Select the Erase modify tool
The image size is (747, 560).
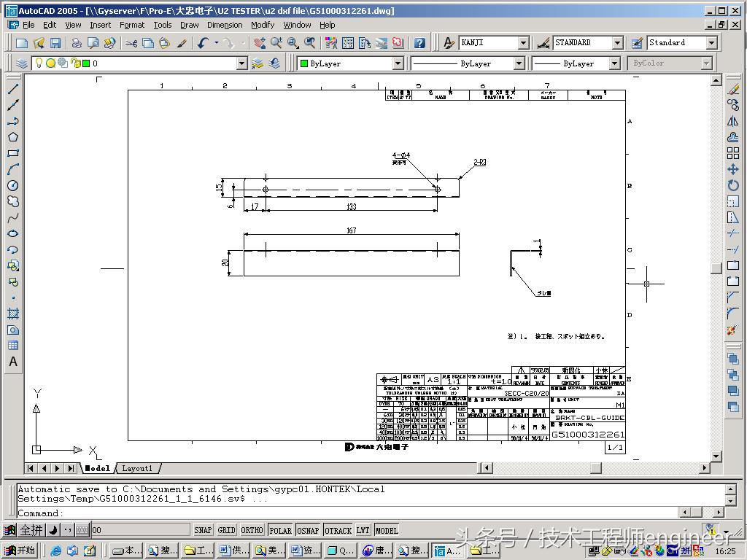pyautogui.click(x=733, y=88)
